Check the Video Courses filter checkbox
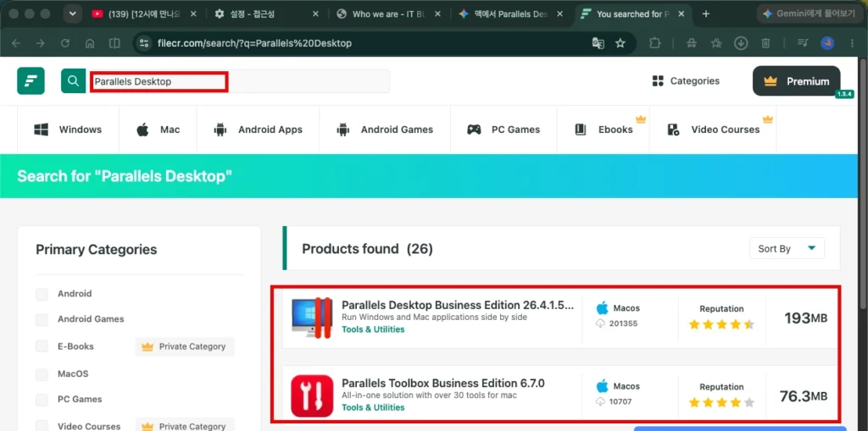Screen dimensions: 868x431 pos(42,426)
